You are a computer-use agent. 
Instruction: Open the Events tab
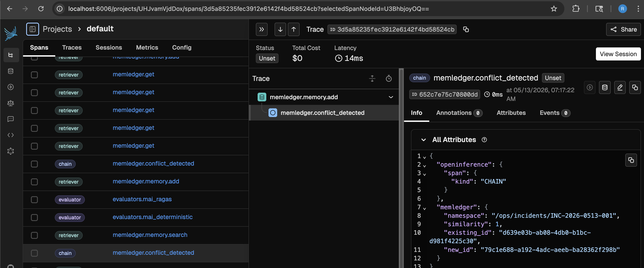point(555,113)
